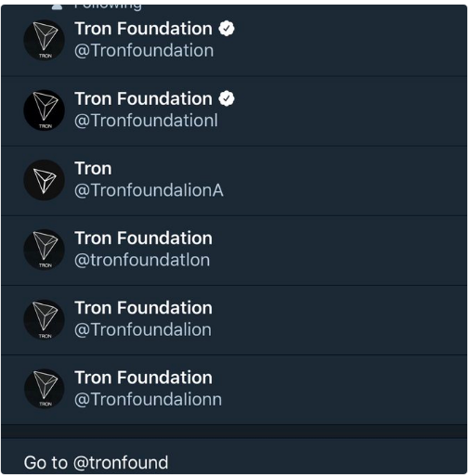Click Tron Foundation name above @Tronfoundalionn

[144, 378]
